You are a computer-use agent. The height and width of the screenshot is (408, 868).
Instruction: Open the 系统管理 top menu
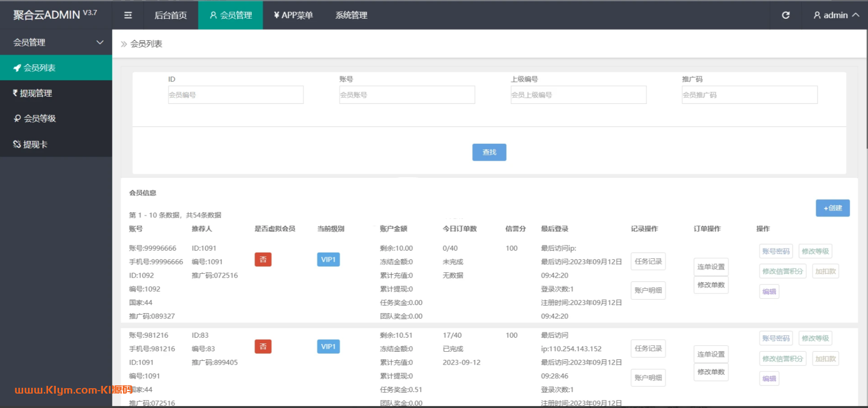coord(351,15)
